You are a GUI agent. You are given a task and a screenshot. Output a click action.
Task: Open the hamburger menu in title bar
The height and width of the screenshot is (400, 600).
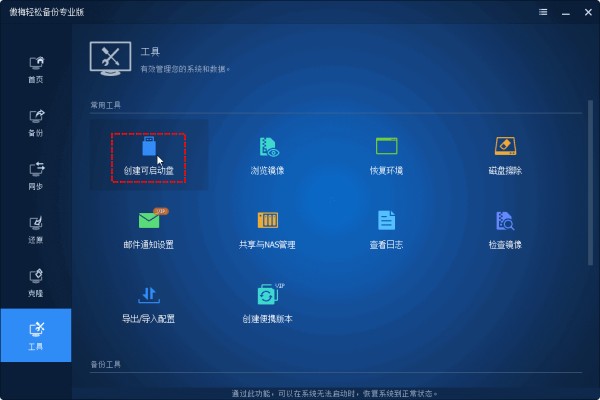(543, 12)
